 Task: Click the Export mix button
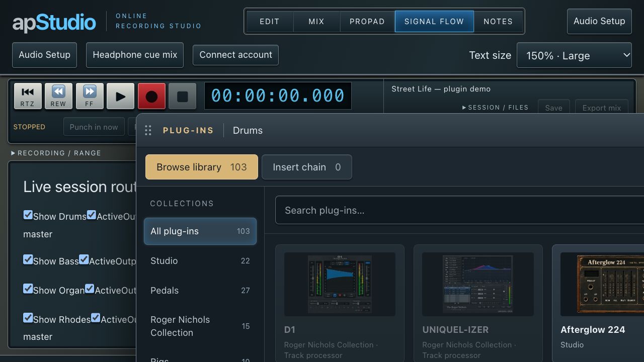point(602,108)
